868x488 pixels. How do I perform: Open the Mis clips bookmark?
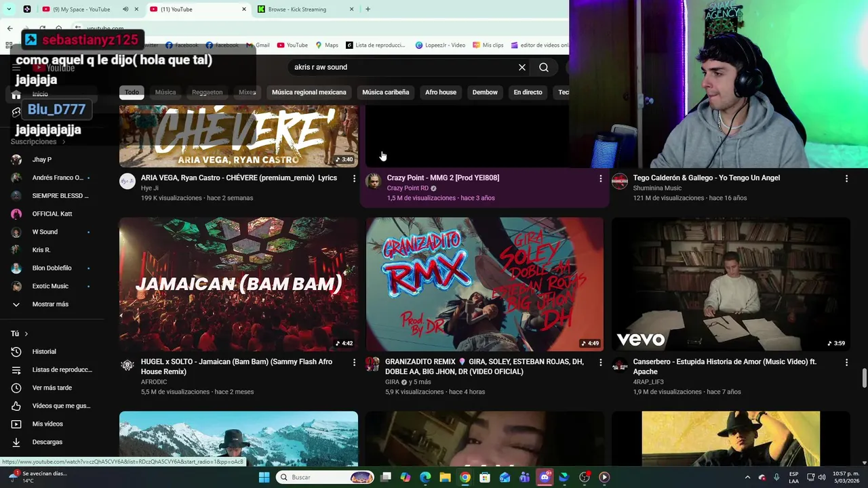488,45
